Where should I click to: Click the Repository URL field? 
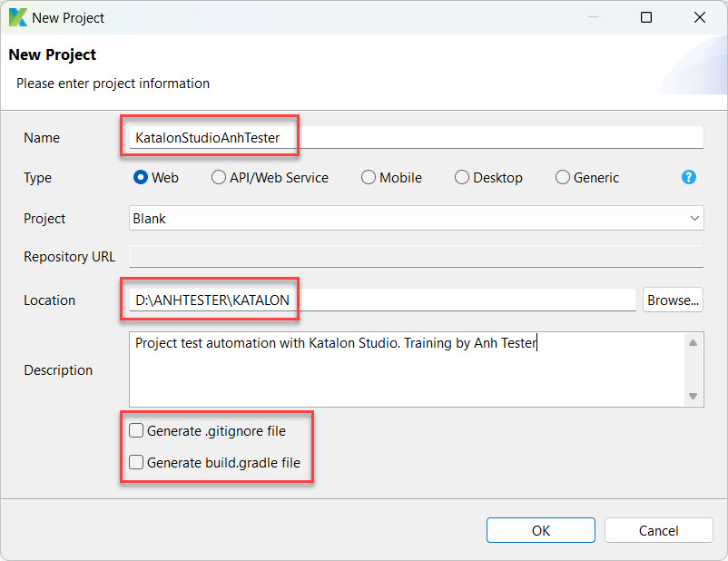coord(416,256)
